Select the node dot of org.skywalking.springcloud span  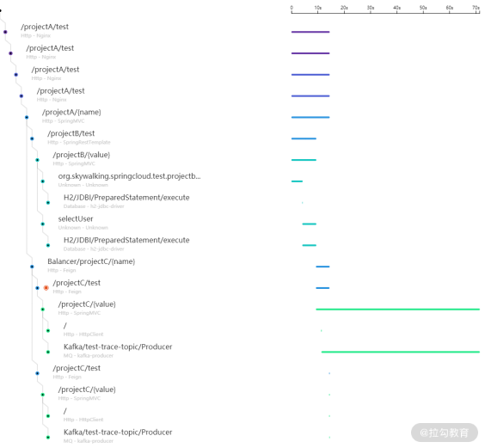coord(43,181)
